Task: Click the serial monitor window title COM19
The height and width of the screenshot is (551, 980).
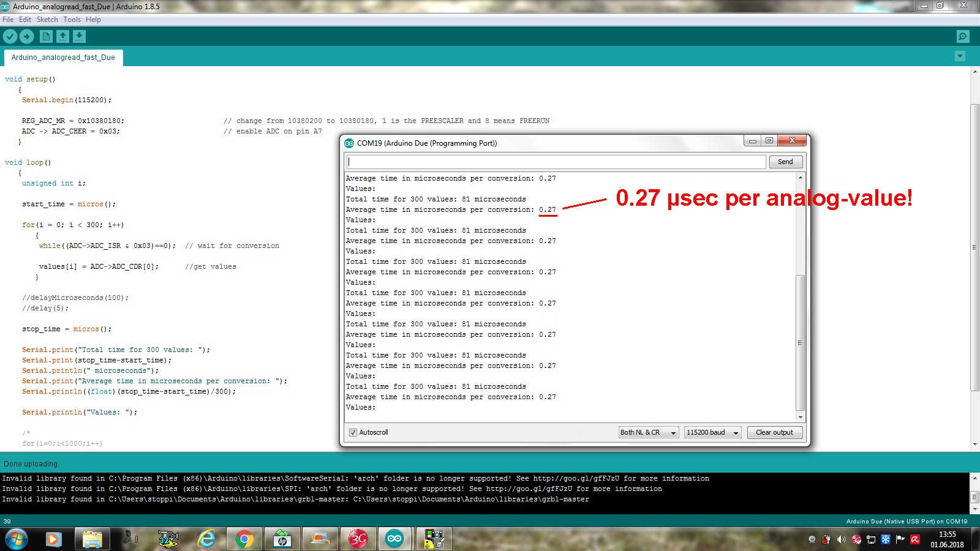Action: pos(427,143)
